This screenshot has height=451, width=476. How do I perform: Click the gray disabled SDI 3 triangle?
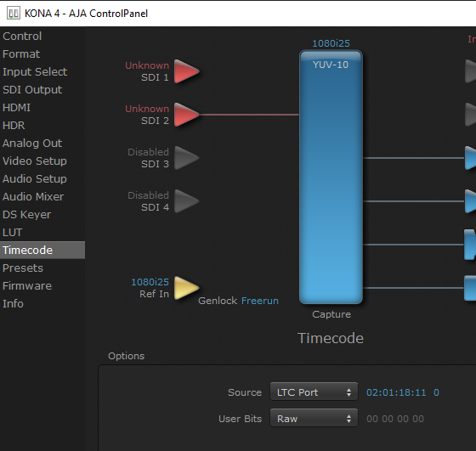point(186,158)
